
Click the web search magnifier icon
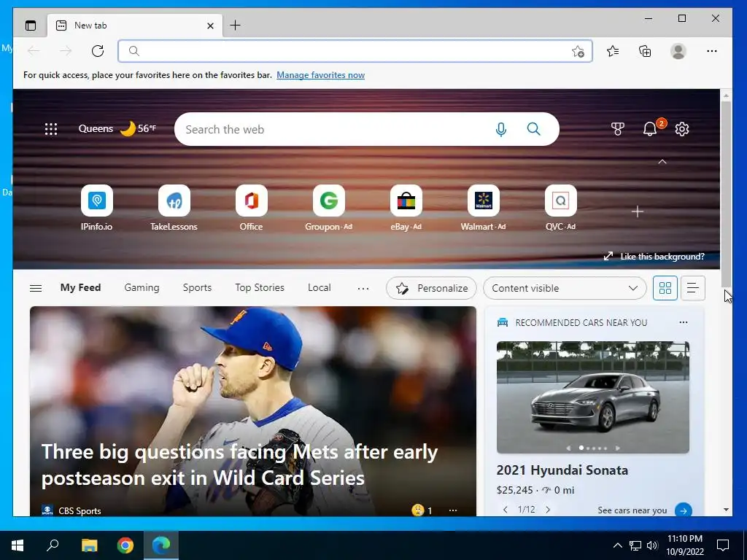[x=533, y=129]
